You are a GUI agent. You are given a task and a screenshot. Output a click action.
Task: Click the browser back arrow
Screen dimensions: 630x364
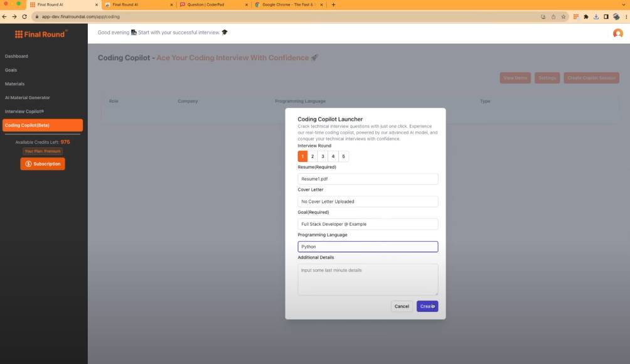pos(5,16)
